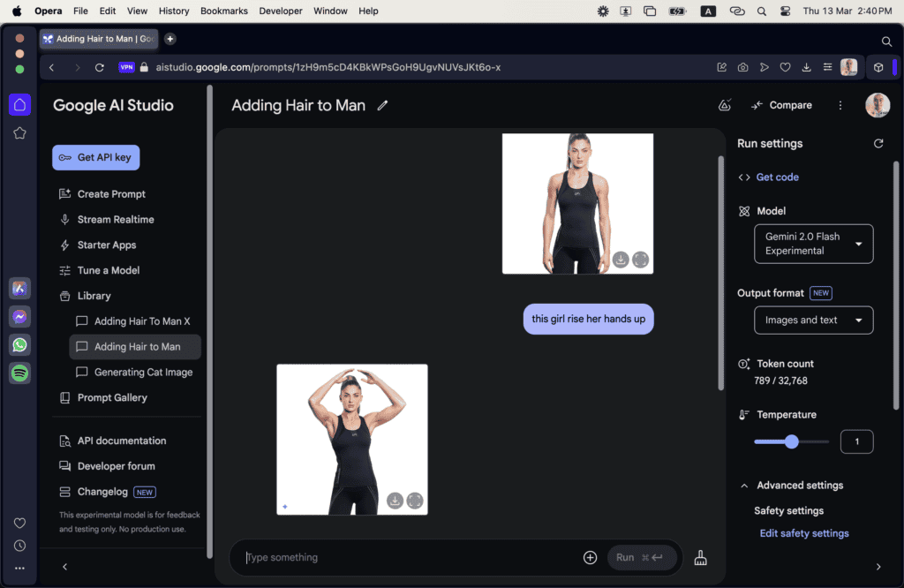
Task: Click the plus icon to insert media
Action: 590,558
